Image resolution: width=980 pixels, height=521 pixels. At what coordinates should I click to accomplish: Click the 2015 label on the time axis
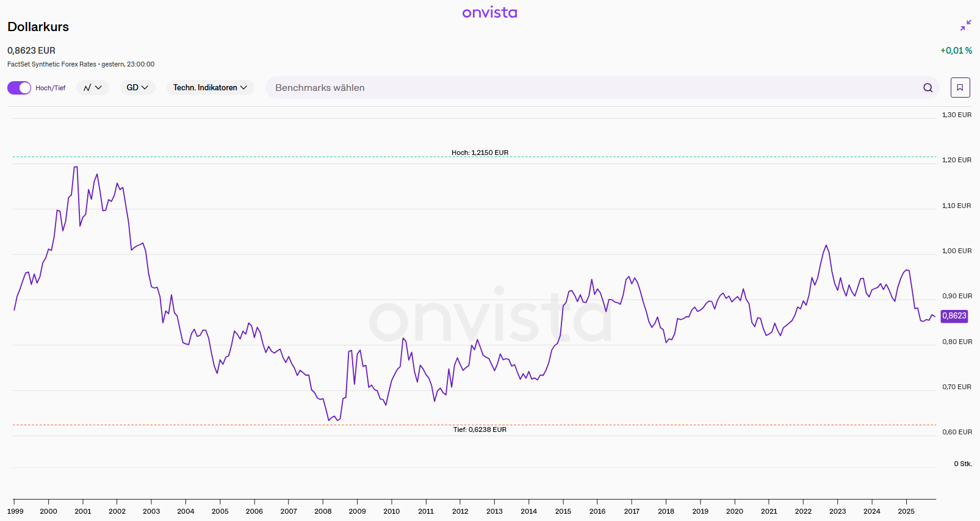pos(563,511)
